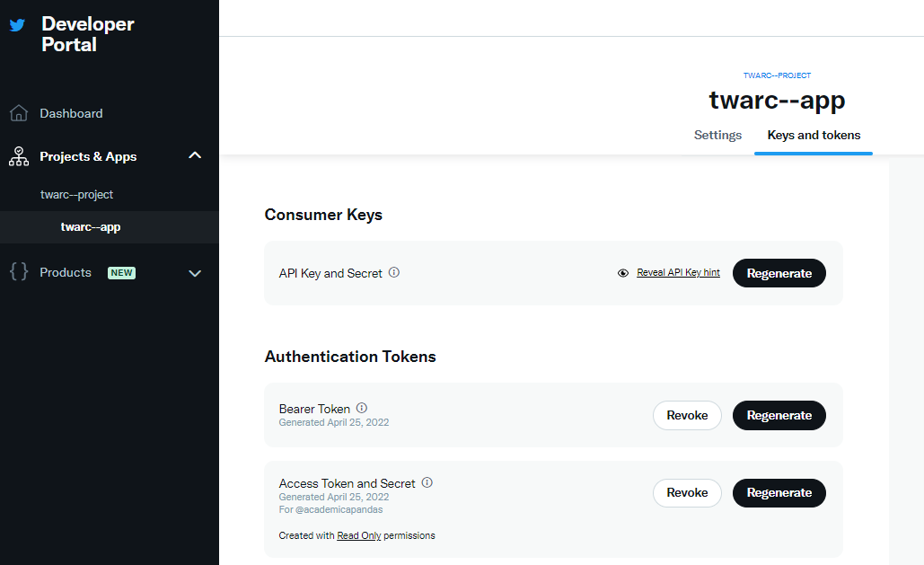Regenerate the Bearer Token
The width and height of the screenshot is (924, 565).
(x=779, y=415)
